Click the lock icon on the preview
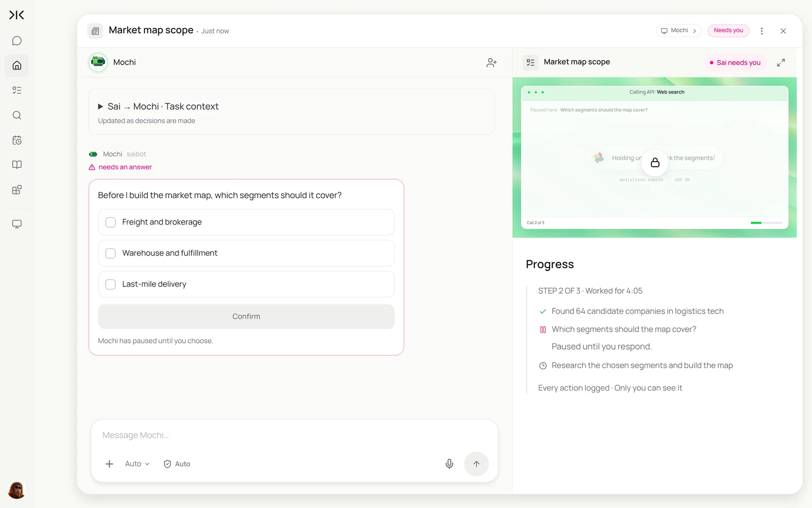The width and height of the screenshot is (812, 508). tap(655, 163)
